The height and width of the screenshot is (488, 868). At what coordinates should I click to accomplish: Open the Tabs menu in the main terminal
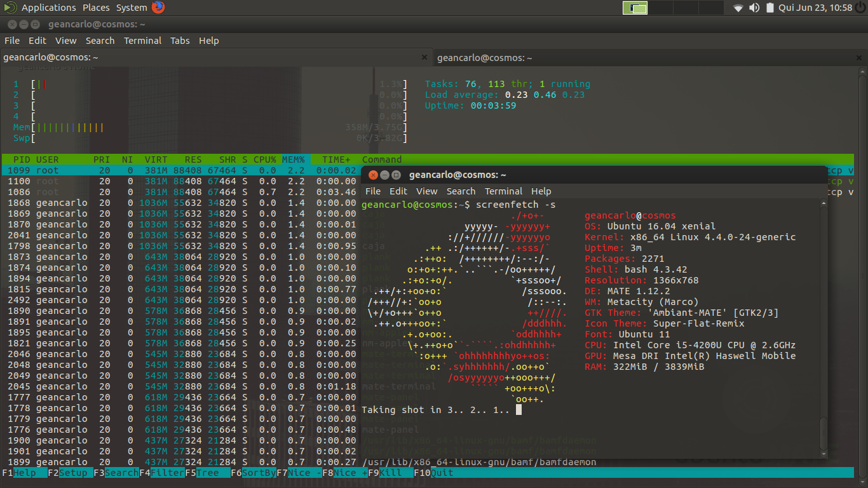click(x=180, y=40)
